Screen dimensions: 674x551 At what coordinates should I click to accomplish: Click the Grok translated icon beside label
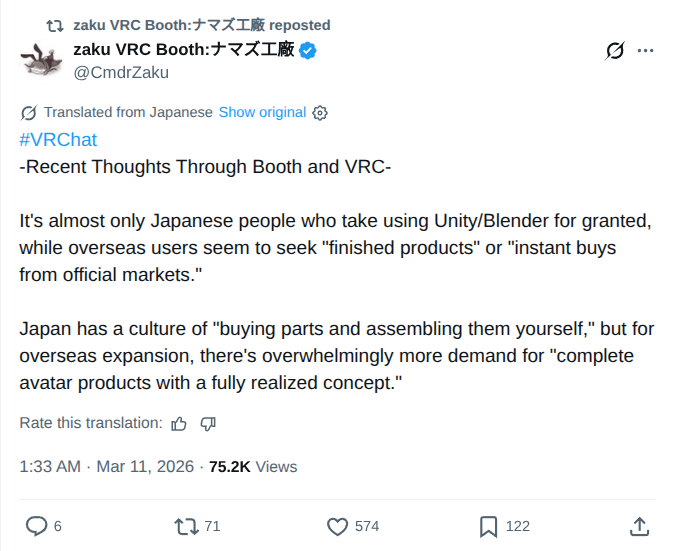tap(29, 113)
